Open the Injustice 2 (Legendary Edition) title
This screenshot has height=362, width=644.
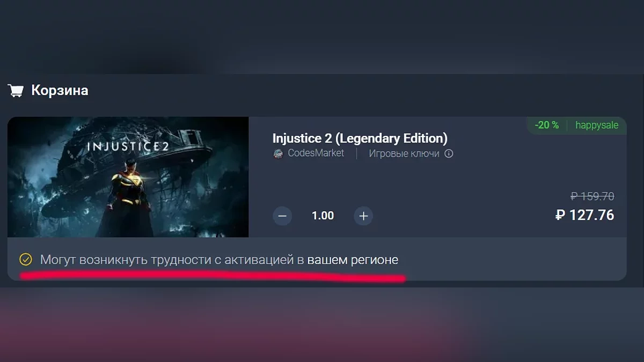pyautogui.click(x=360, y=138)
